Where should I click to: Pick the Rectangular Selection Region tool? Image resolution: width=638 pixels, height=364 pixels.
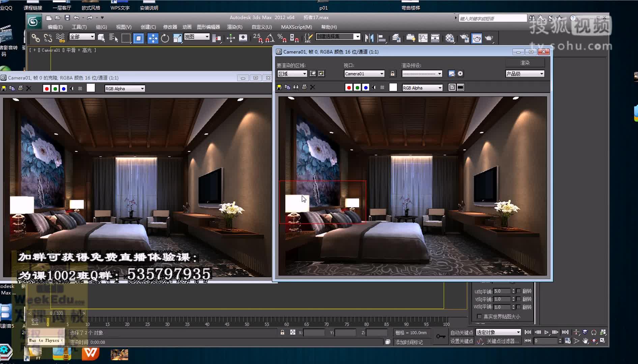point(126,38)
